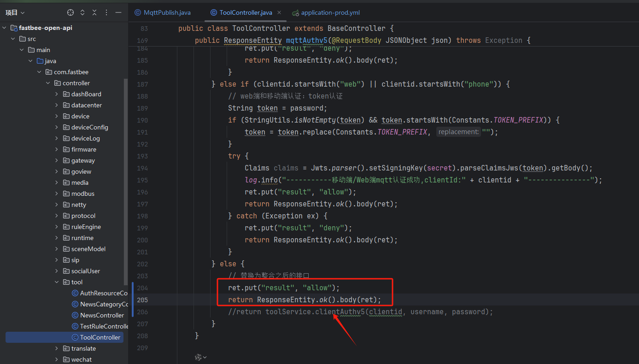Screen dimensions: 639x364
Task: Click the class icon beside NewsController
Action: (75, 315)
